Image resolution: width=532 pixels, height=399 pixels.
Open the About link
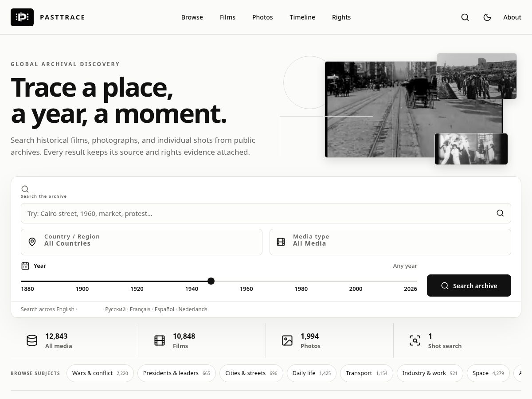tap(512, 17)
